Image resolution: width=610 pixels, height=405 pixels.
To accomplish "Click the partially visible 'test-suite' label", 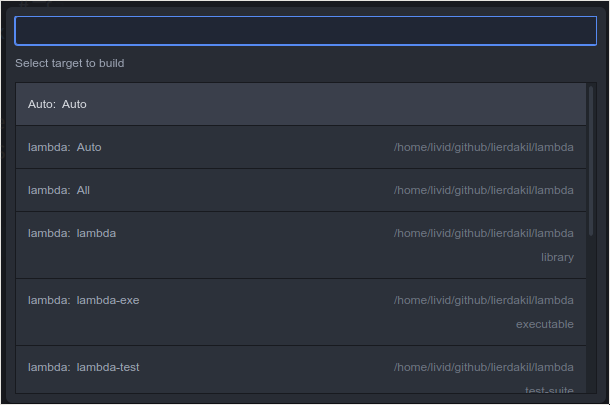I will (x=549, y=389).
